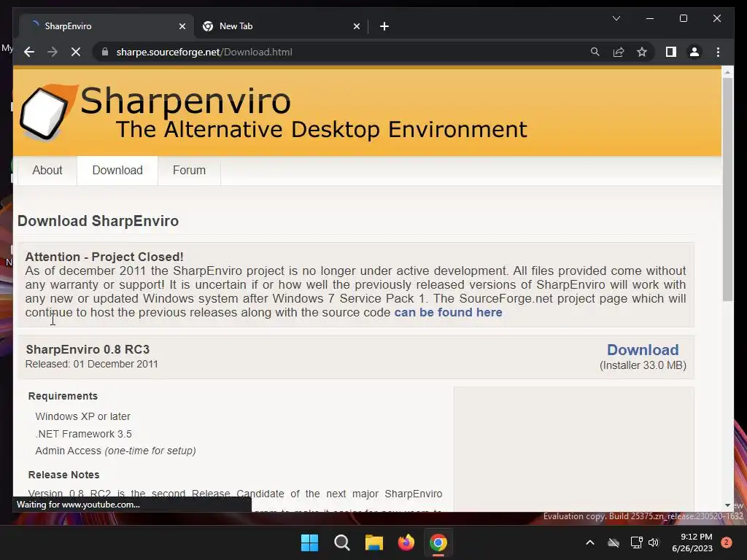Click the 'SharpEnviro 0.8 RC3' heading
The height and width of the screenshot is (560, 747).
point(88,349)
